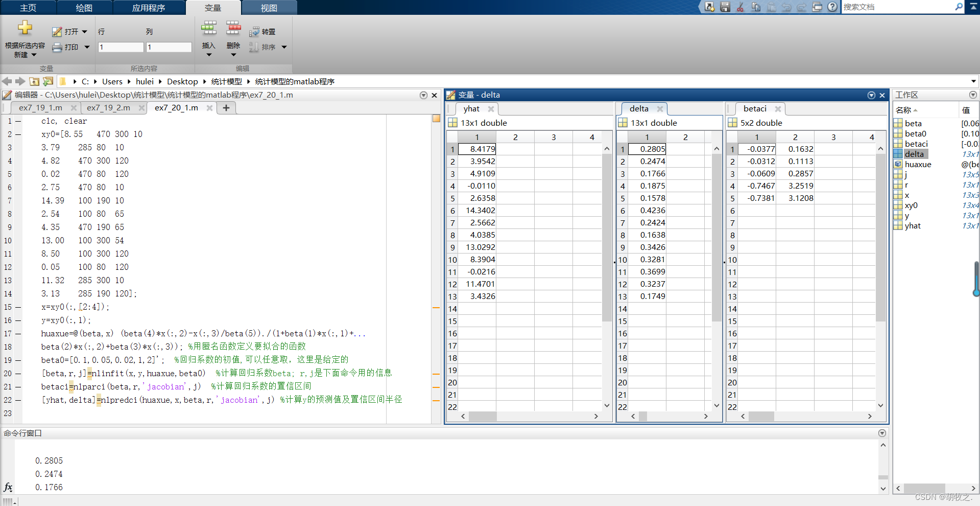The width and height of the screenshot is (980, 506).
Task: Open the Workspace panel actions menu
Action: 973,95
